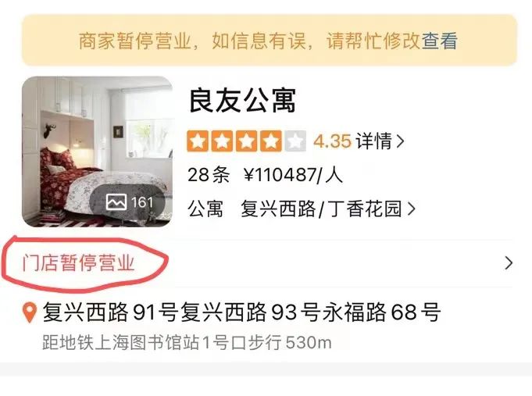Select the 公寓 category label

(205, 209)
